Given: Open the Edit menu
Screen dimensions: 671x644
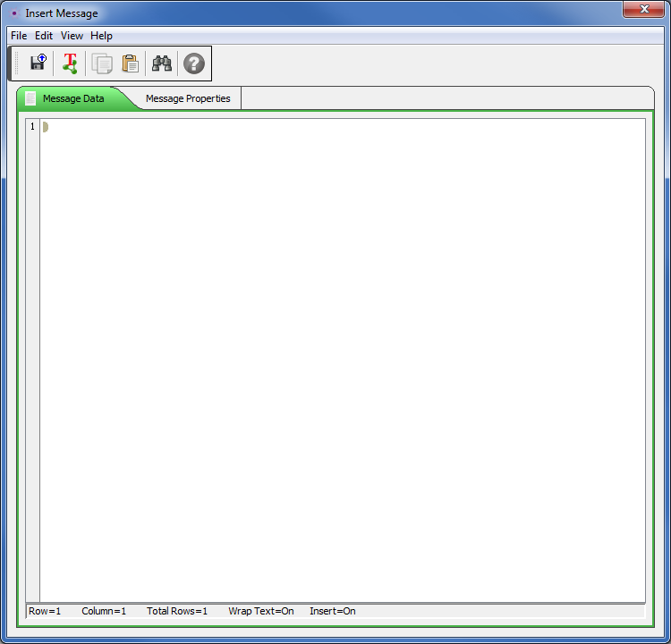Looking at the screenshot, I should pos(44,36).
